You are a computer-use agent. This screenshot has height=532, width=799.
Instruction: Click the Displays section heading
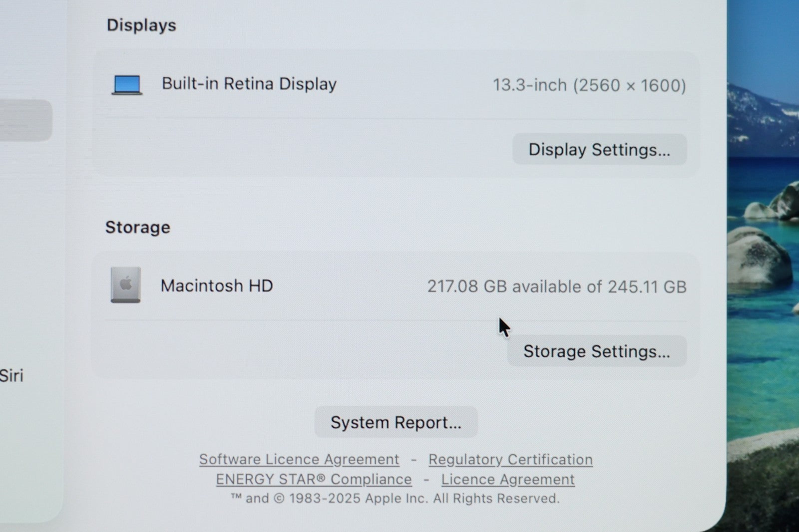[x=141, y=25]
